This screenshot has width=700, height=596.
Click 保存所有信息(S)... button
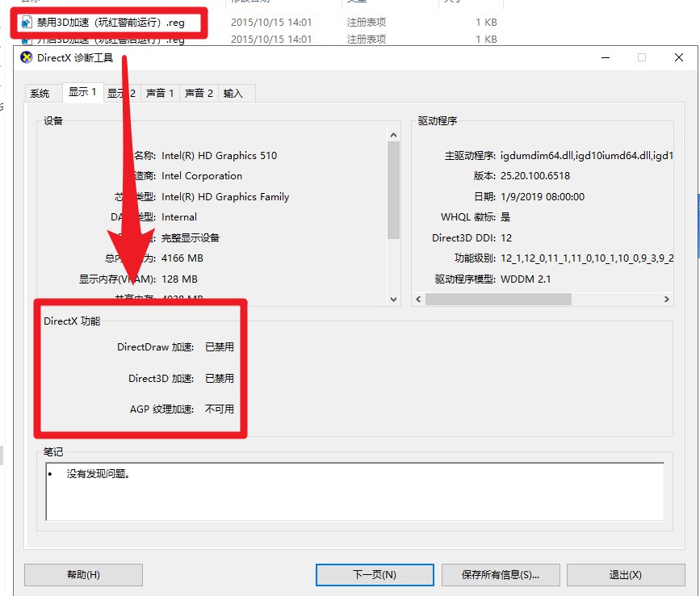pos(500,575)
